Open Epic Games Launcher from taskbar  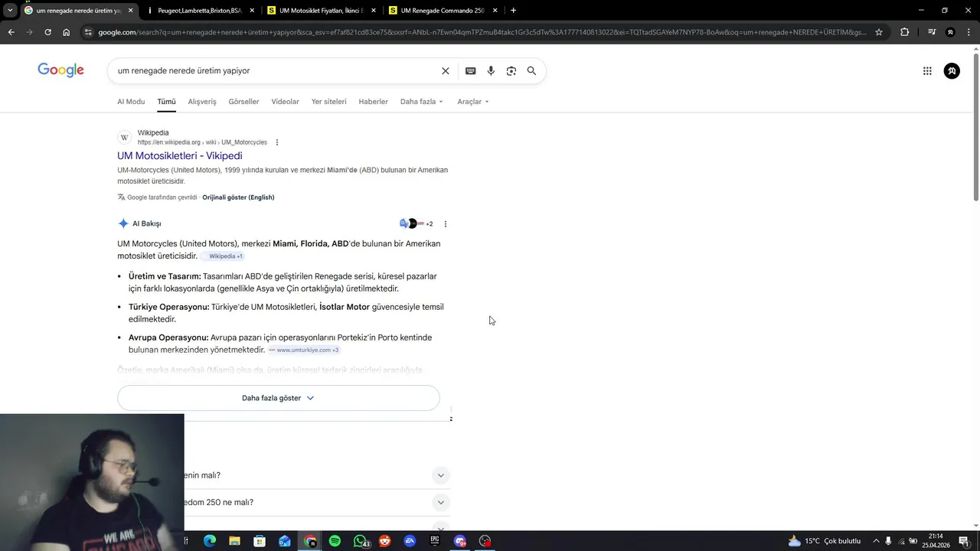click(435, 541)
